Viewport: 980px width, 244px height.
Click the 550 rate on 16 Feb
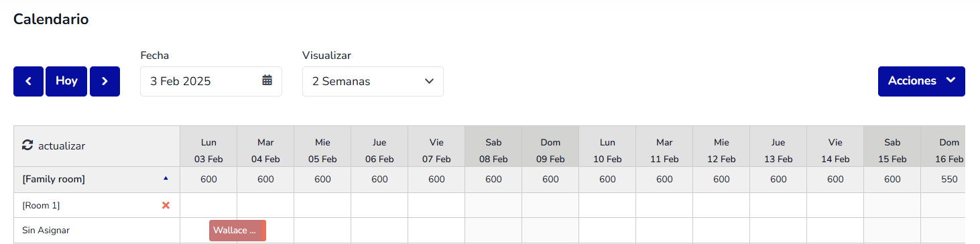[x=949, y=180]
